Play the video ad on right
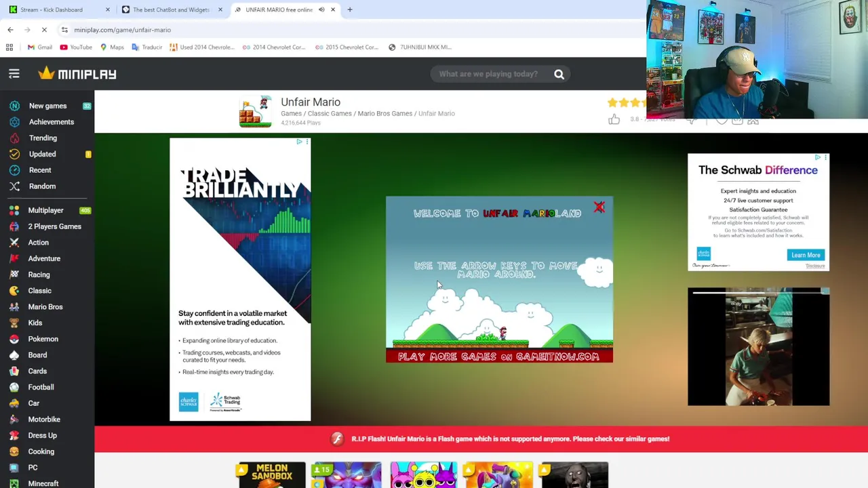This screenshot has height=488, width=868. [x=758, y=347]
